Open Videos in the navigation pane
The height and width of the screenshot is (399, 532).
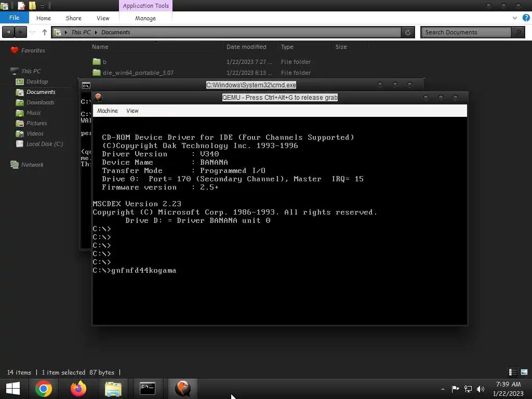pos(30,134)
